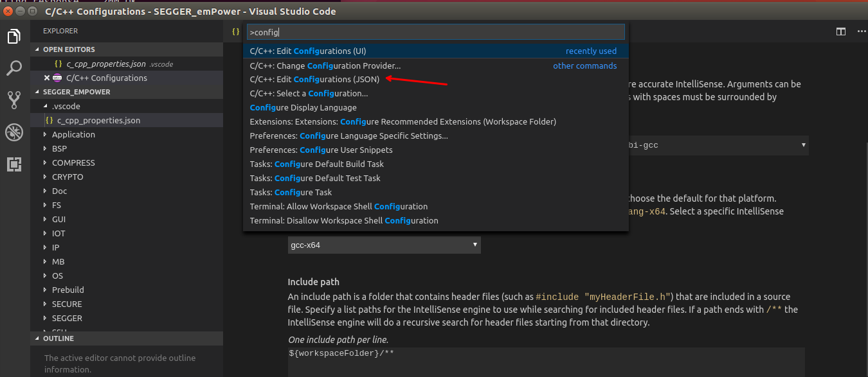Open the Extensions view icon
Screen dimensions: 868x377
tap(14, 164)
